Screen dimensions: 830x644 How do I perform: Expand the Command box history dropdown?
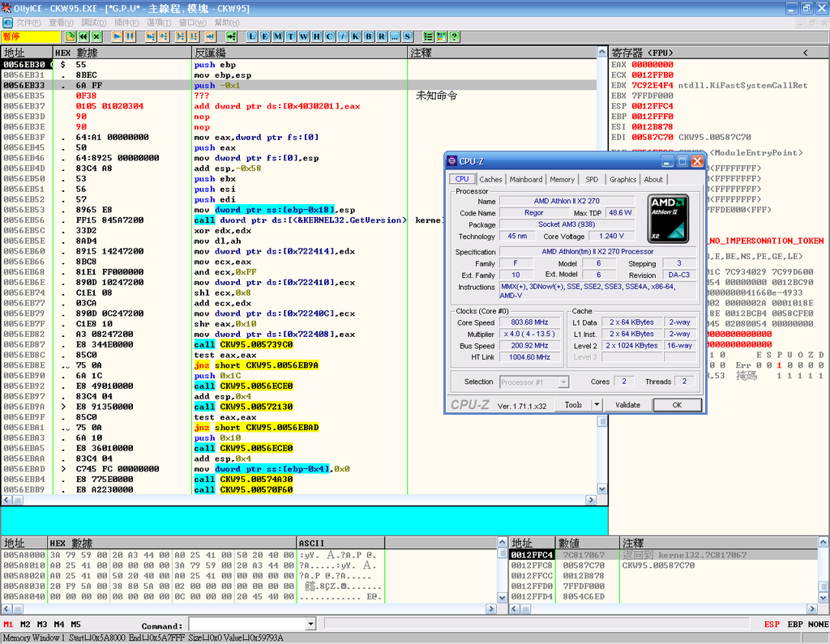(310, 625)
